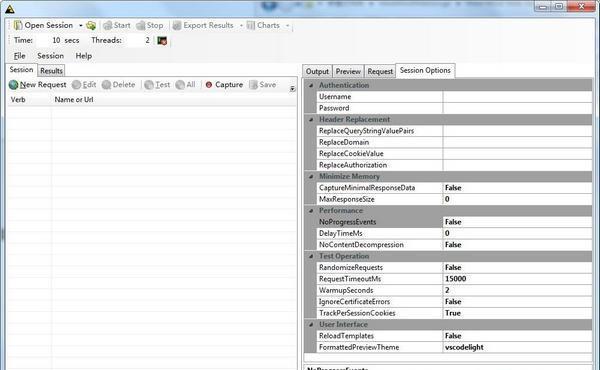Click the All requests test button
The image size is (600, 370).
pyautogui.click(x=186, y=85)
